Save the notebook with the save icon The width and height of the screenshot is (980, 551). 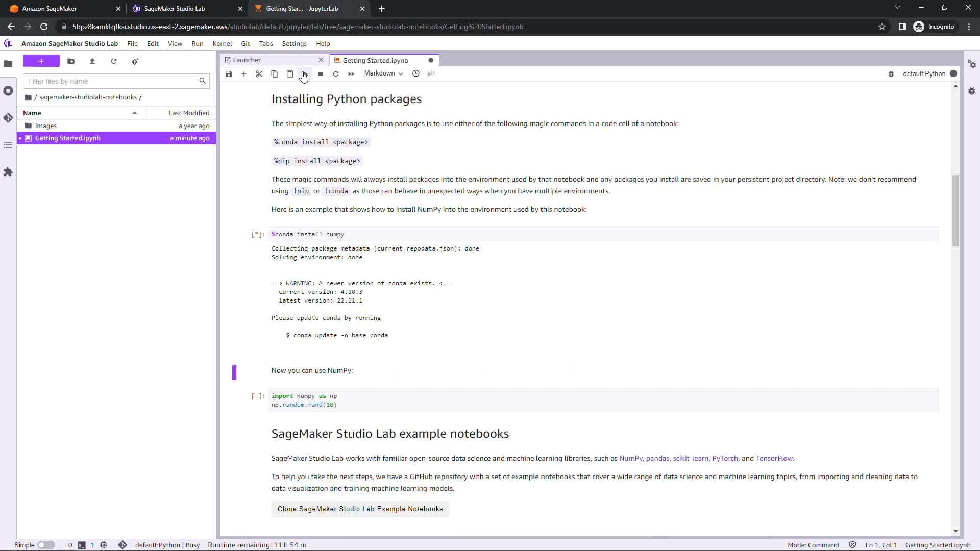coord(229,74)
